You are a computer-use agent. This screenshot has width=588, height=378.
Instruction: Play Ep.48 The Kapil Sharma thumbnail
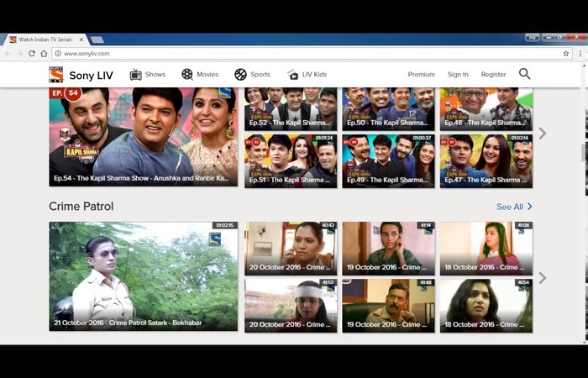[x=486, y=109]
